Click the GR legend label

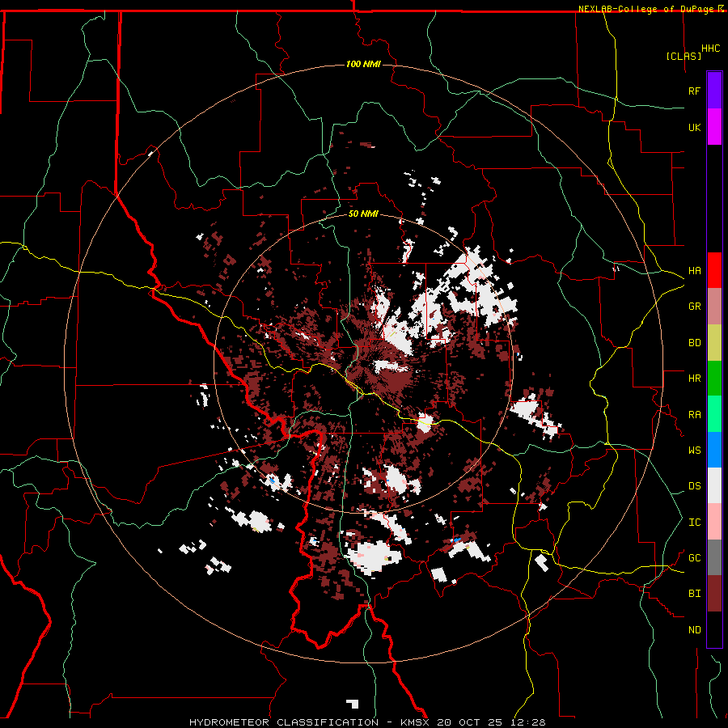tap(694, 307)
